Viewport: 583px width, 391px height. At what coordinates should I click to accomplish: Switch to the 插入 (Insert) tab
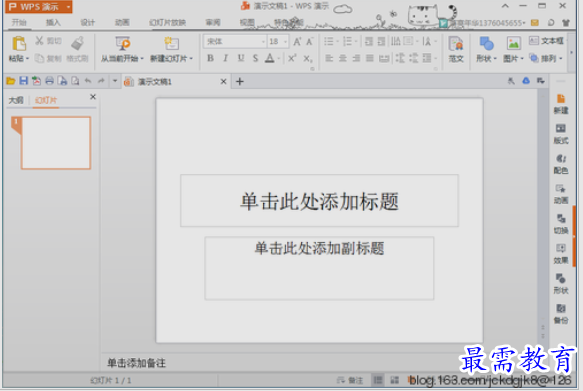53,22
